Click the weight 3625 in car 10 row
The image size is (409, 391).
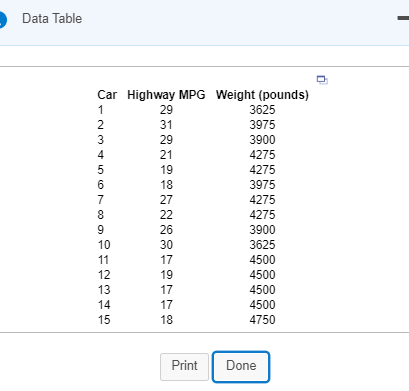tap(262, 245)
